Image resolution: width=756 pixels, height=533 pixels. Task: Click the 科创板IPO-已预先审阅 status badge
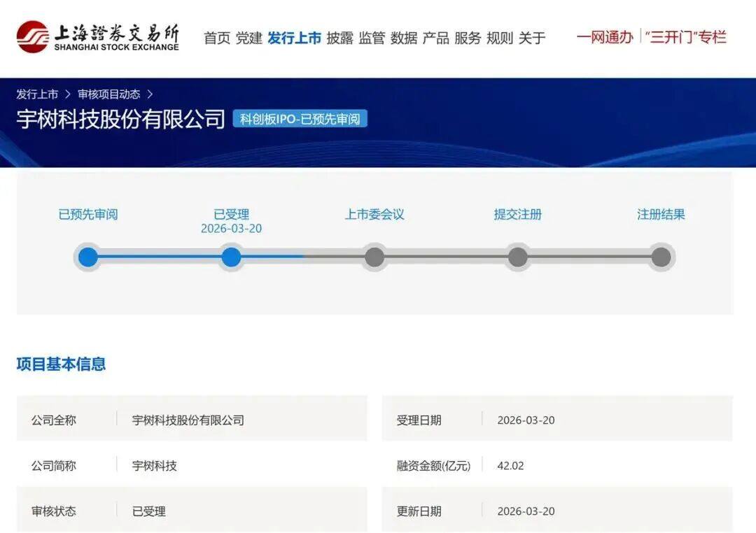[301, 119]
